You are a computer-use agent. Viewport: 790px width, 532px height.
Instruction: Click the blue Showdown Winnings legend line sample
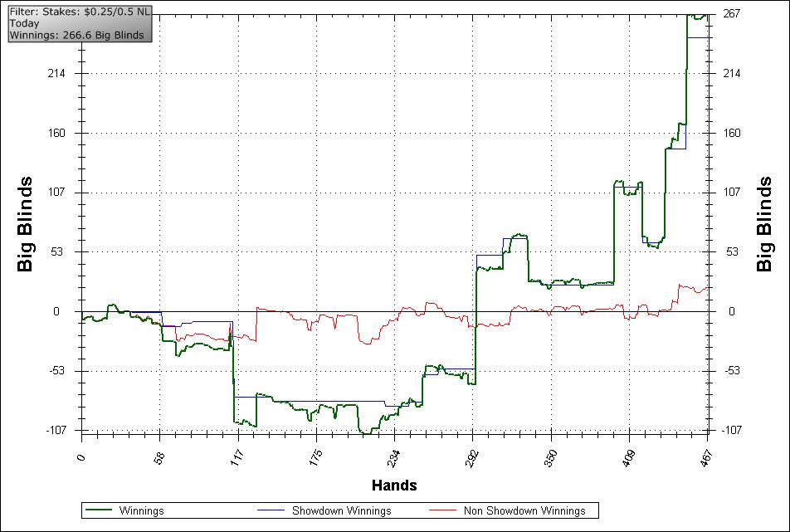(x=271, y=510)
